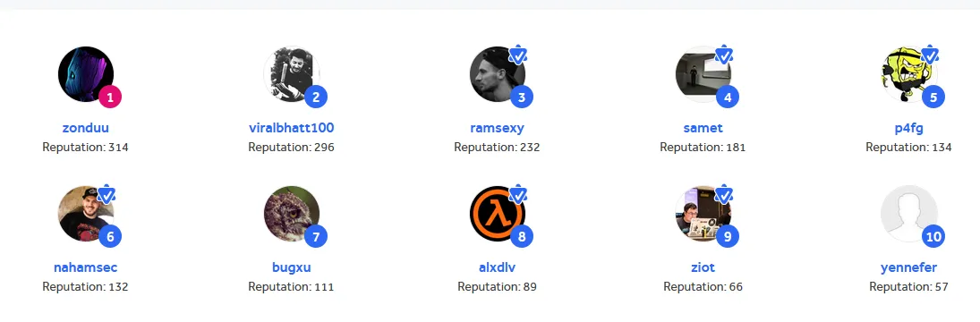Click bugxu's owl avatar image
The width and height of the screenshot is (980, 322).
(291, 214)
